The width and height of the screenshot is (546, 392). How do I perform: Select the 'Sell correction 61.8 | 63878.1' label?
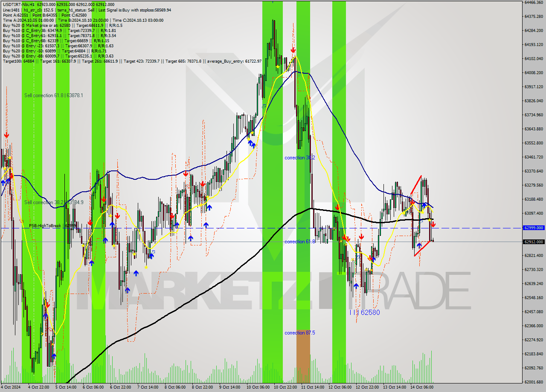tap(54, 95)
